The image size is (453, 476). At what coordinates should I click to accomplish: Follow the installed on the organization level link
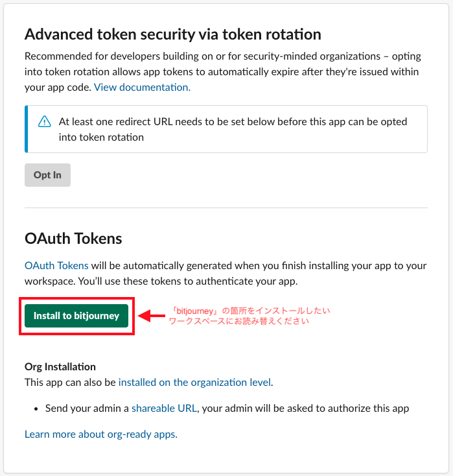point(195,383)
